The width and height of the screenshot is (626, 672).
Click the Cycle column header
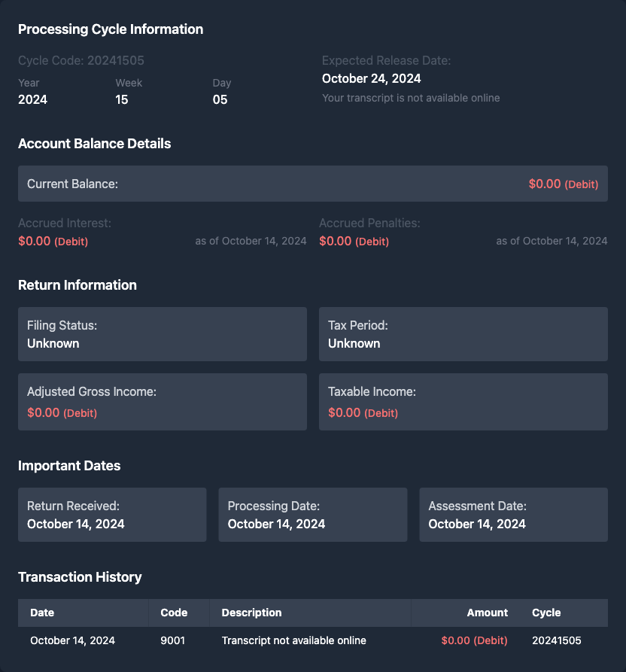tap(546, 613)
